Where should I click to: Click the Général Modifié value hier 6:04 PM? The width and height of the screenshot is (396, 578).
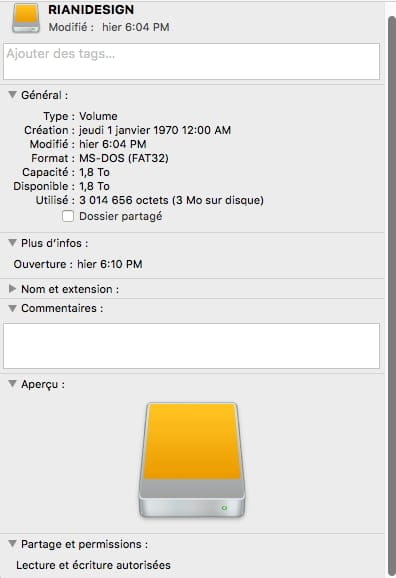click(113, 144)
